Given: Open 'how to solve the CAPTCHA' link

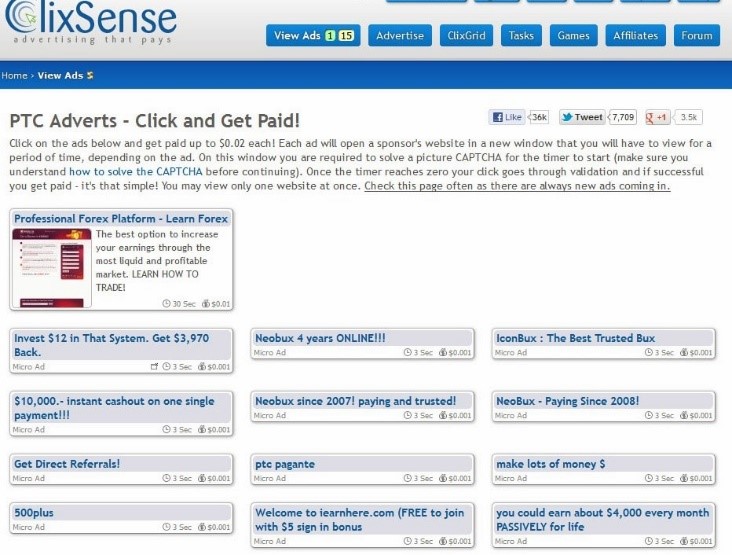Looking at the screenshot, I should click(x=135, y=172).
